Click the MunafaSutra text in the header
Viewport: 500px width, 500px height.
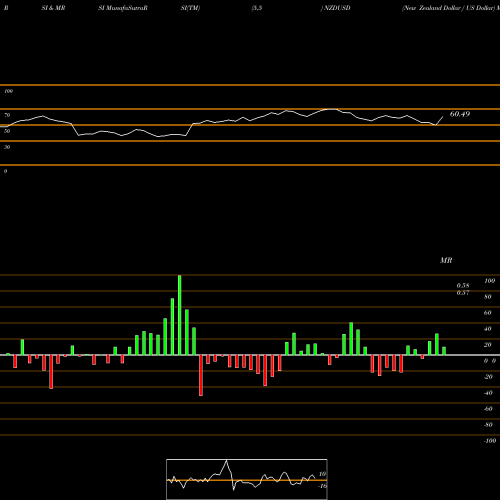pyautogui.click(x=126, y=8)
